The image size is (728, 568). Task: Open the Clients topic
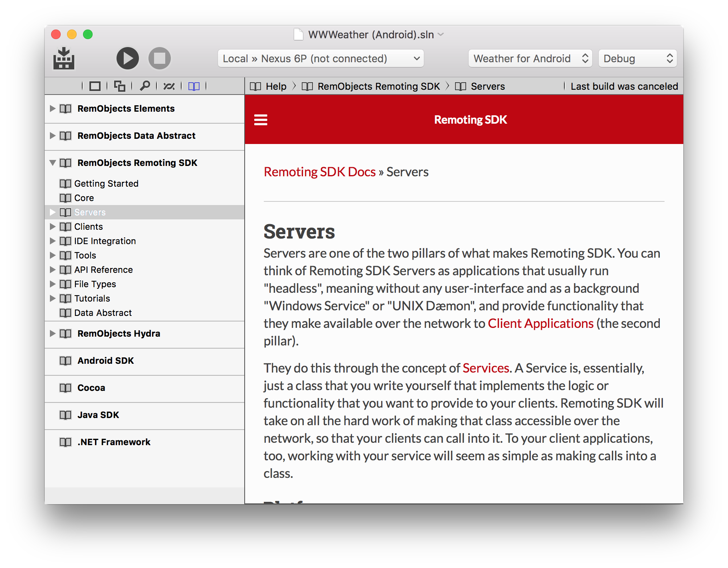coord(89,227)
